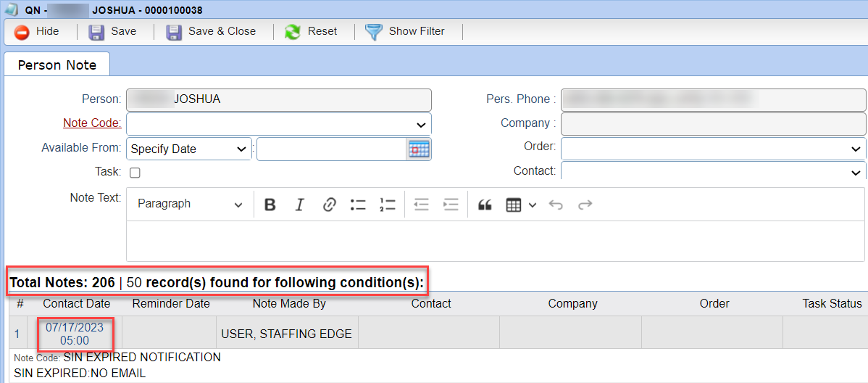Create a bulleted list
Image resolution: width=868 pixels, height=383 pixels.
(x=358, y=205)
